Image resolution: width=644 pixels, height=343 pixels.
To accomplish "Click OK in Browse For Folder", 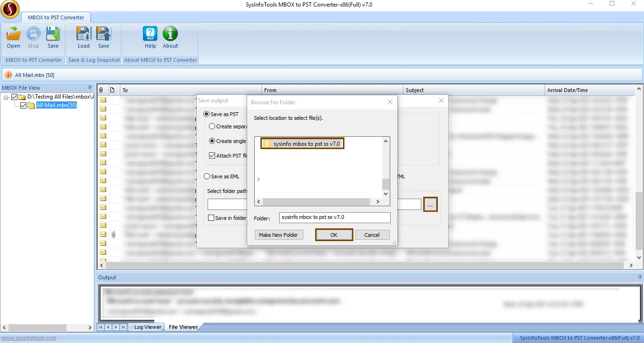I will pos(334,235).
